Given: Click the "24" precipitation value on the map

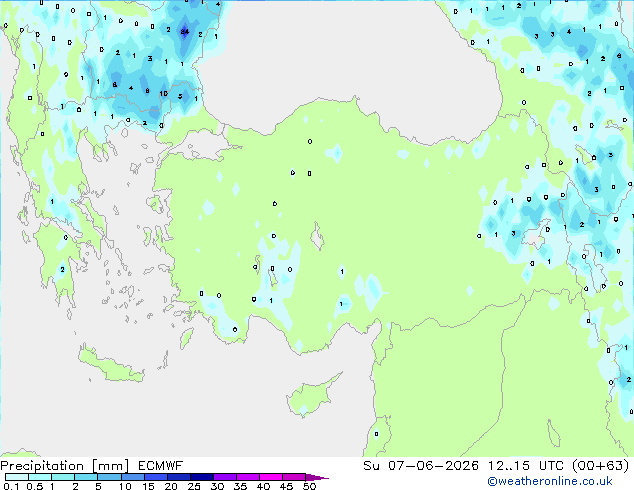Looking at the screenshot, I should 184,32.
